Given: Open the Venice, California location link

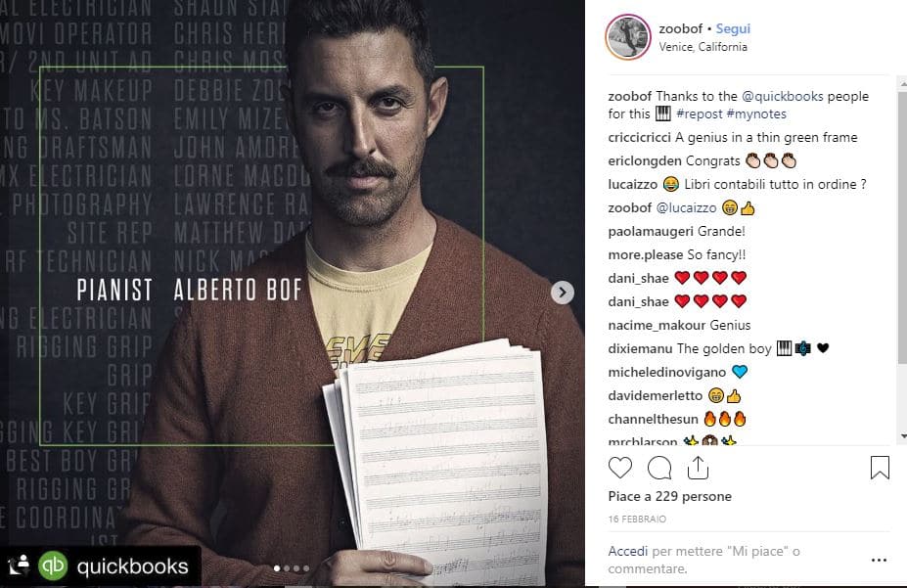Looking at the screenshot, I should click(703, 47).
